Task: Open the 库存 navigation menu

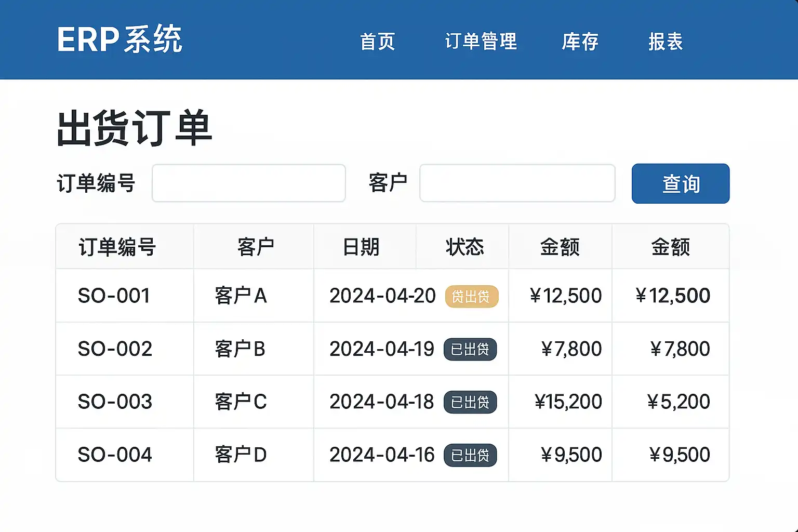Action: pyautogui.click(x=580, y=42)
